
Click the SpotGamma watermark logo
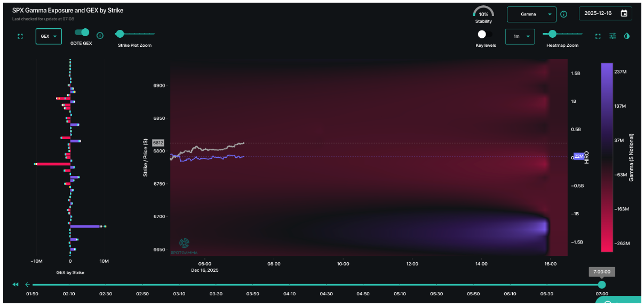(184, 244)
